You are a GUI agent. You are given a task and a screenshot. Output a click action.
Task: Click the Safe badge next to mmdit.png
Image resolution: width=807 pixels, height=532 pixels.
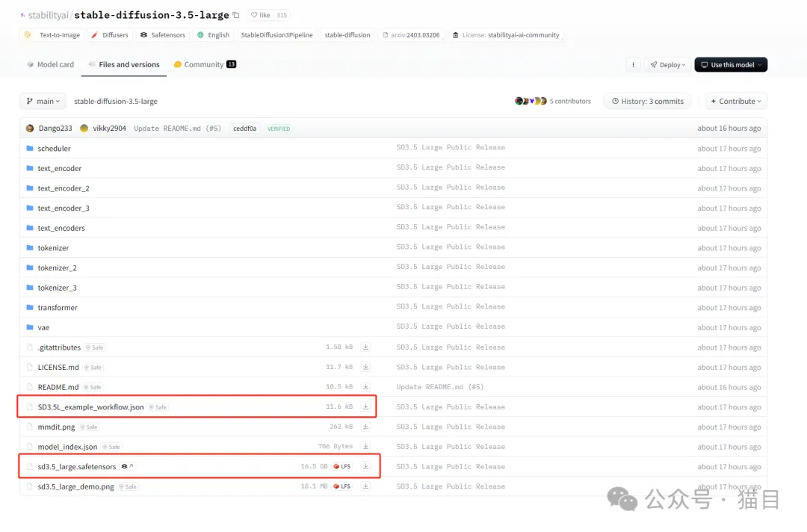[x=89, y=427]
